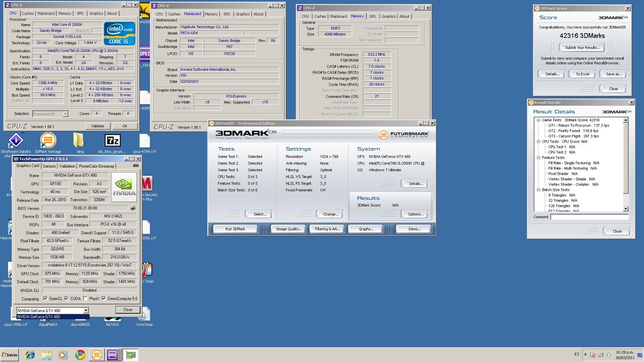The height and width of the screenshot is (362, 644).
Task: Click Run 3DMark button
Action: (235, 229)
